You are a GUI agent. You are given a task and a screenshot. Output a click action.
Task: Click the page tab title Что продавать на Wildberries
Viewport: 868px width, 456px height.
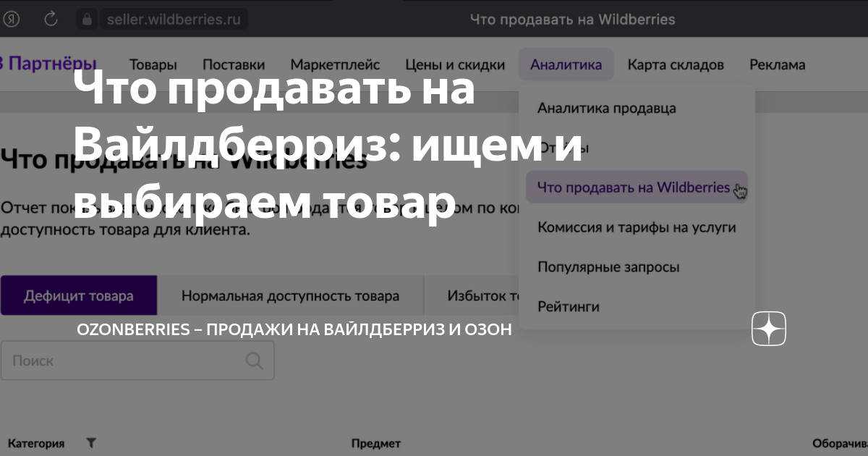point(572,20)
